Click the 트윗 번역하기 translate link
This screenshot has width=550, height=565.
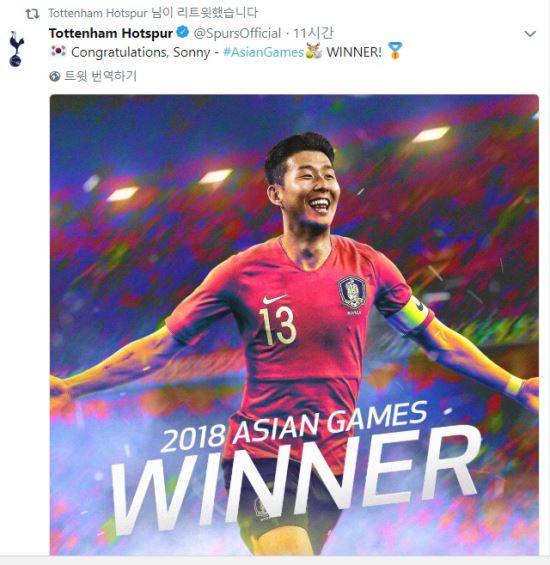[101, 76]
